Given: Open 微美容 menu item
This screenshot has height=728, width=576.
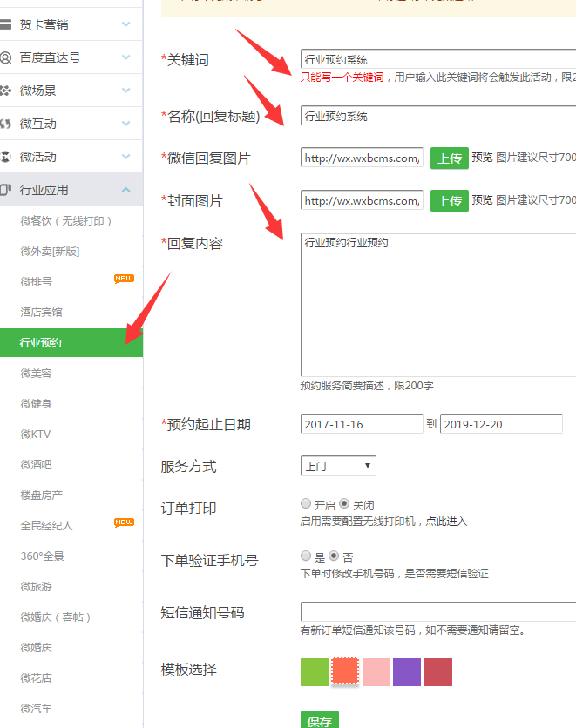Looking at the screenshot, I should pyautogui.click(x=37, y=374).
